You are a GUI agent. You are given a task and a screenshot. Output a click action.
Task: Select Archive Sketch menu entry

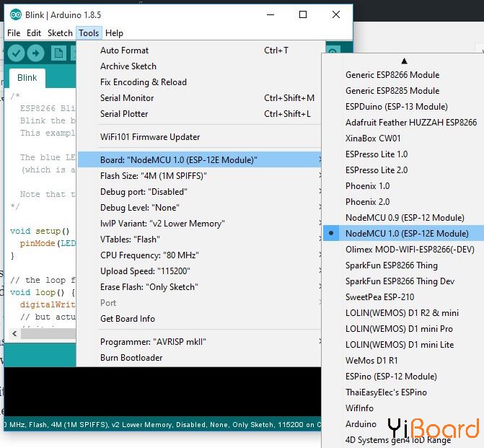tap(199, 66)
